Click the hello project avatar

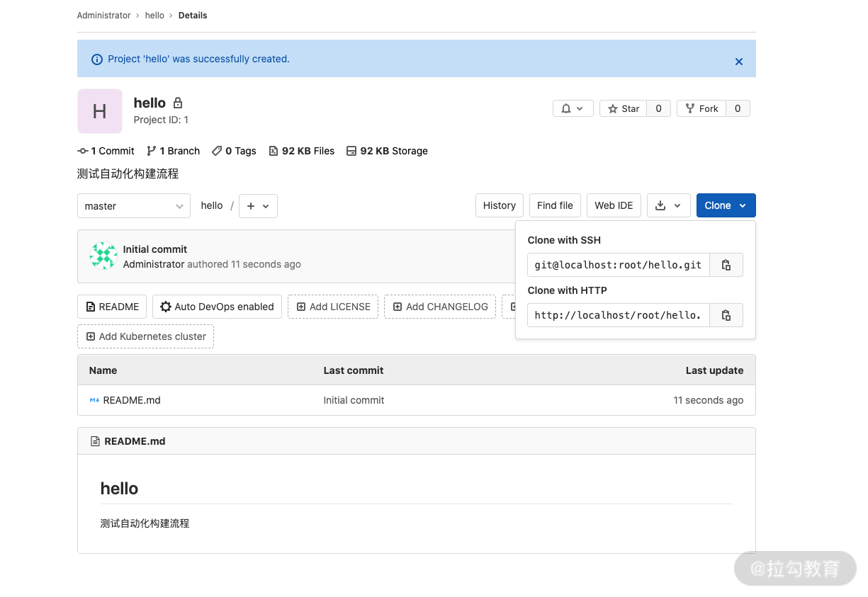[100, 111]
